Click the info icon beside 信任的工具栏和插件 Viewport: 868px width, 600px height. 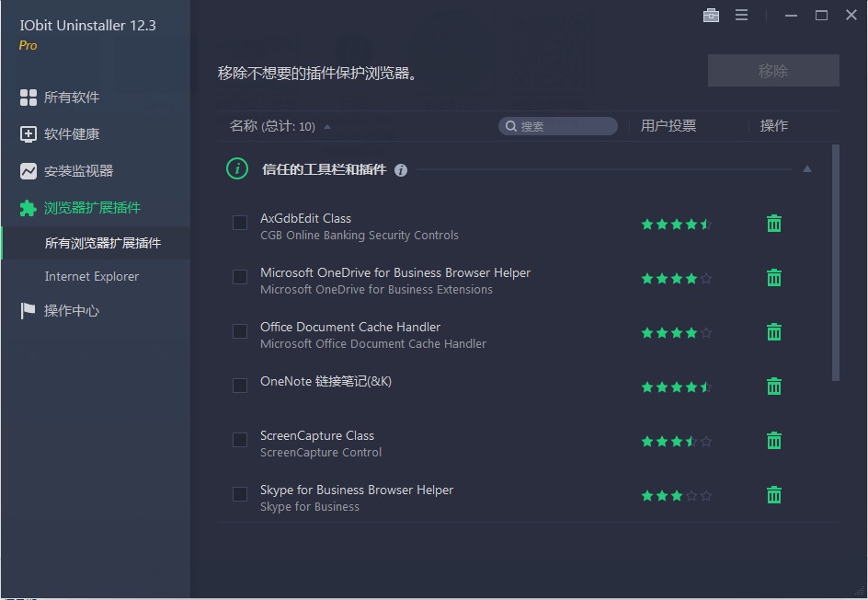tap(401, 170)
